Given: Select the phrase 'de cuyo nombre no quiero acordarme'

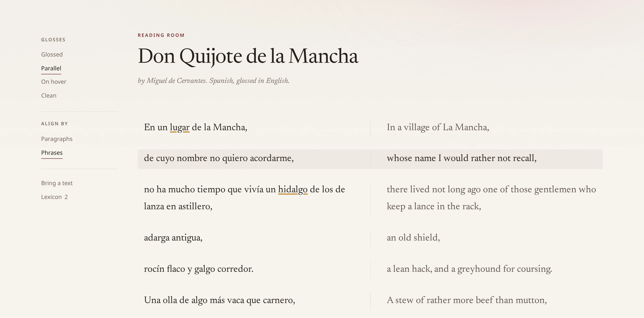Looking at the screenshot, I should pyautogui.click(x=219, y=158).
